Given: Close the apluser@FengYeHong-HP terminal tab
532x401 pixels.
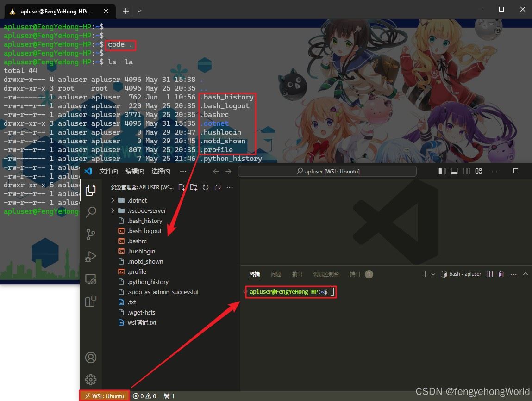Looking at the screenshot, I should [x=106, y=11].
